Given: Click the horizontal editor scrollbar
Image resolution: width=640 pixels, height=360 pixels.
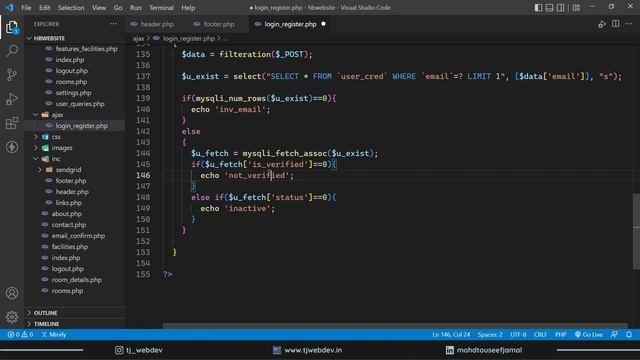Looking at the screenshot, I should [395, 326].
